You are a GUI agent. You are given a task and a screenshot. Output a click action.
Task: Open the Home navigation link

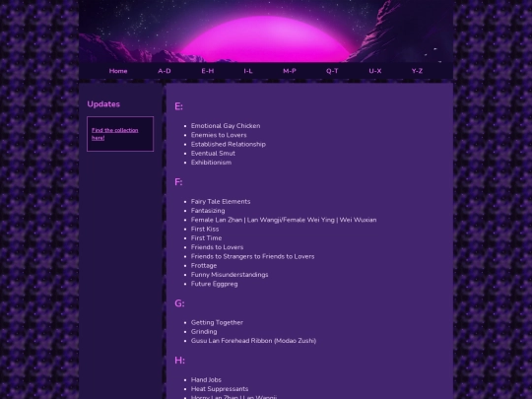pos(118,71)
